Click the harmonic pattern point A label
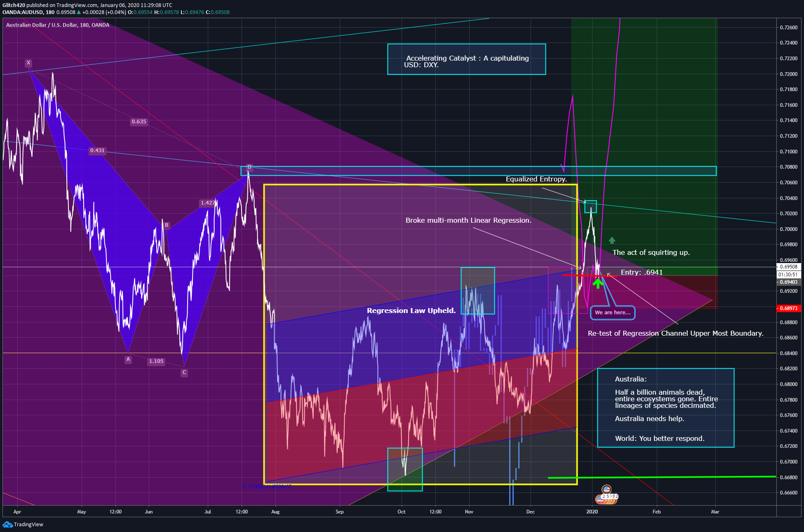 [x=128, y=359]
